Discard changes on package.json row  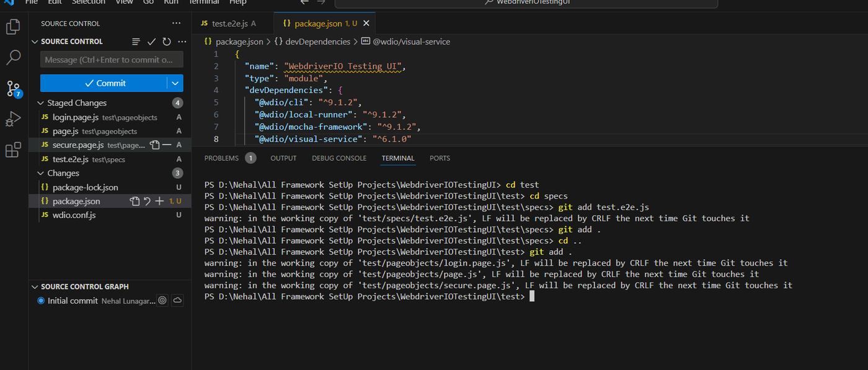coord(147,201)
